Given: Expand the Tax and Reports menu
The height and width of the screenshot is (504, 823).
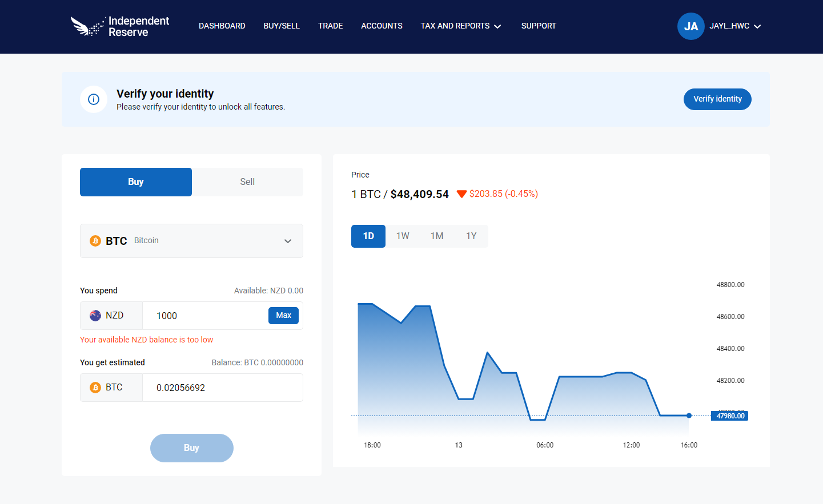Looking at the screenshot, I should click(x=461, y=26).
